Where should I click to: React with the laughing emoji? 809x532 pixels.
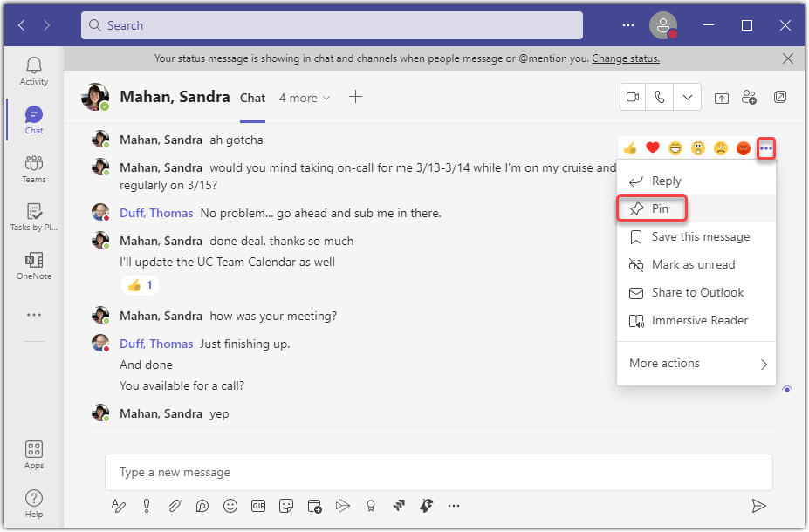coord(675,147)
